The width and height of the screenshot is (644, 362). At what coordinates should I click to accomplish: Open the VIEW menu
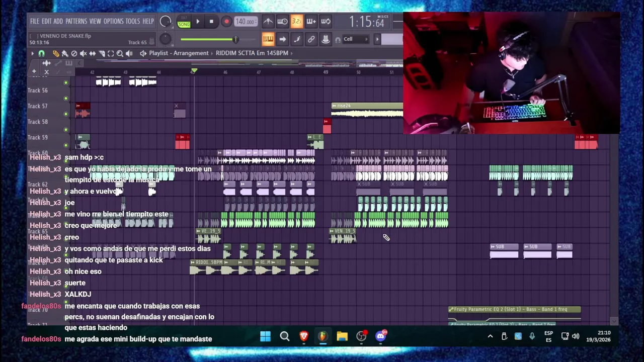point(95,22)
